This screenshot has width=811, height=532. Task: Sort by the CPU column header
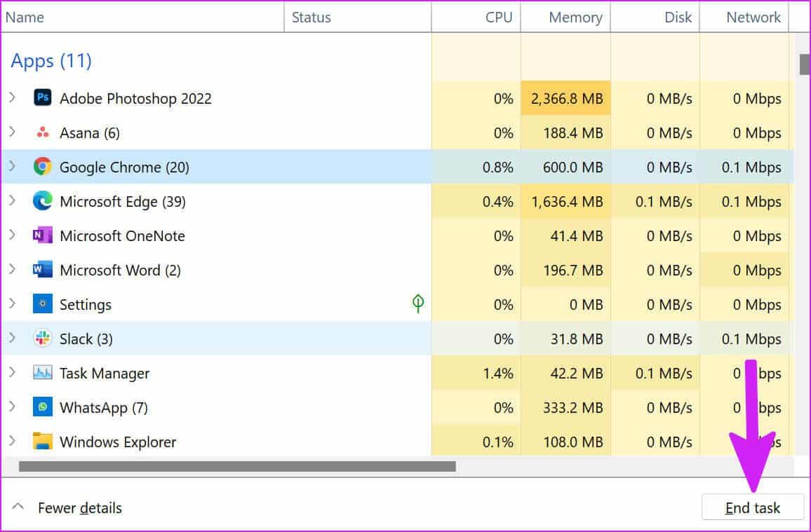[476, 17]
